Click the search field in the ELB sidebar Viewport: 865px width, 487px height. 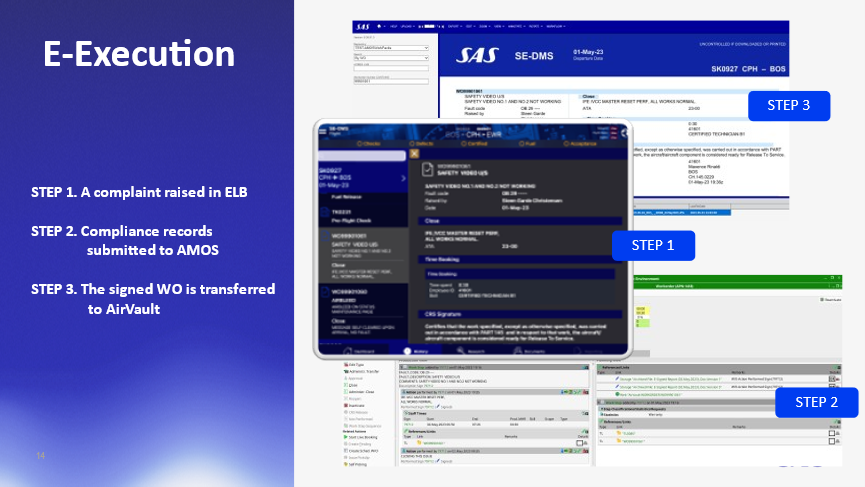coord(362,156)
